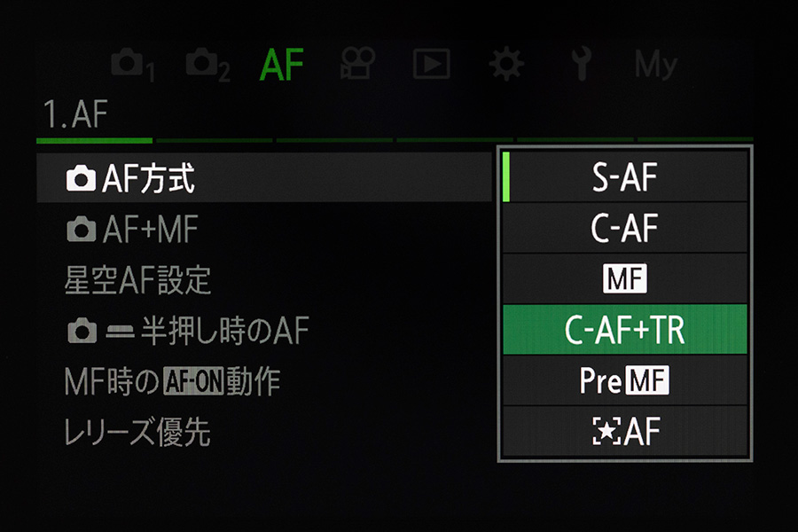Select the starry sky AF option
This screenshot has width=798, height=532.
tap(624, 431)
